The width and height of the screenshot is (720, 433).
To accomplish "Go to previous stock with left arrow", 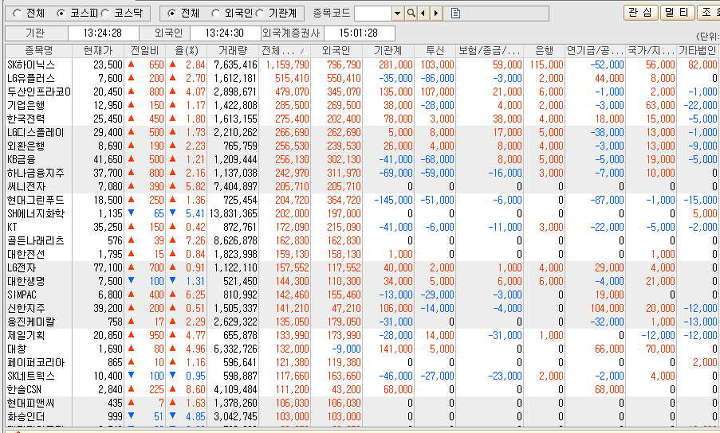I will [423, 13].
